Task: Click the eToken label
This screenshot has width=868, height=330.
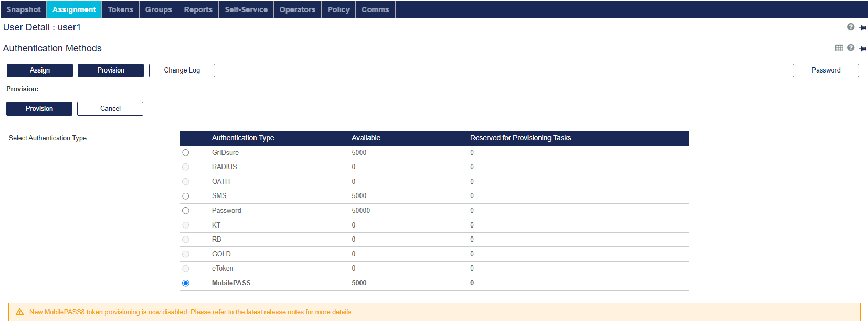Action: (x=223, y=268)
